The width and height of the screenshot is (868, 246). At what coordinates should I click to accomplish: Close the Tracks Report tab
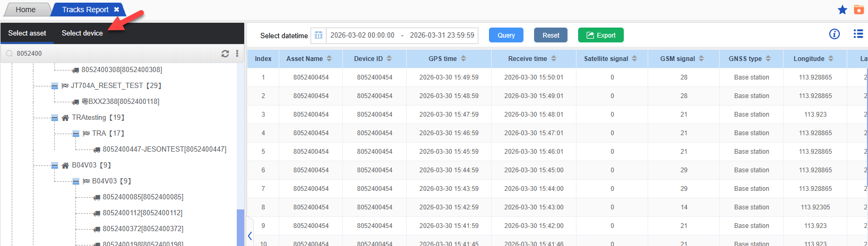[x=117, y=10]
